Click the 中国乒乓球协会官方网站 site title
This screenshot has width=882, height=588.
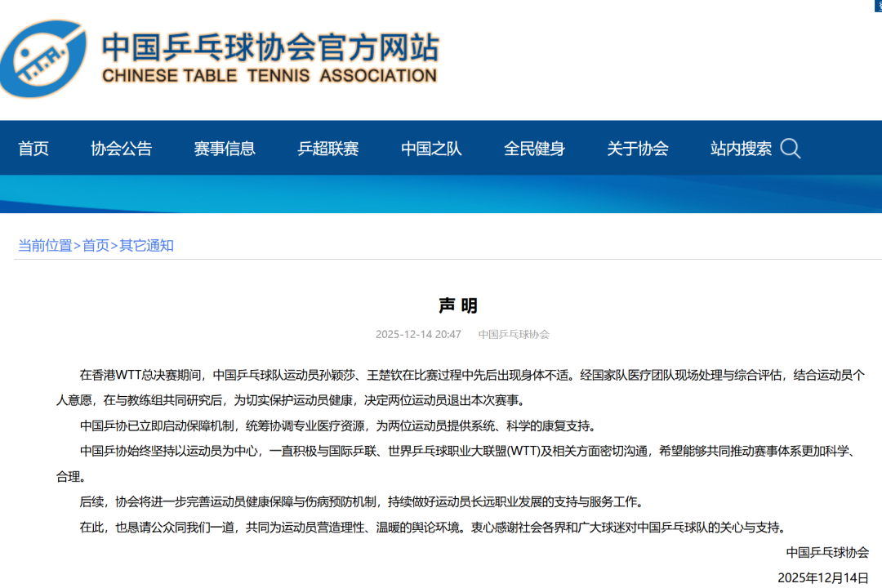pyautogui.click(x=269, y=47)
